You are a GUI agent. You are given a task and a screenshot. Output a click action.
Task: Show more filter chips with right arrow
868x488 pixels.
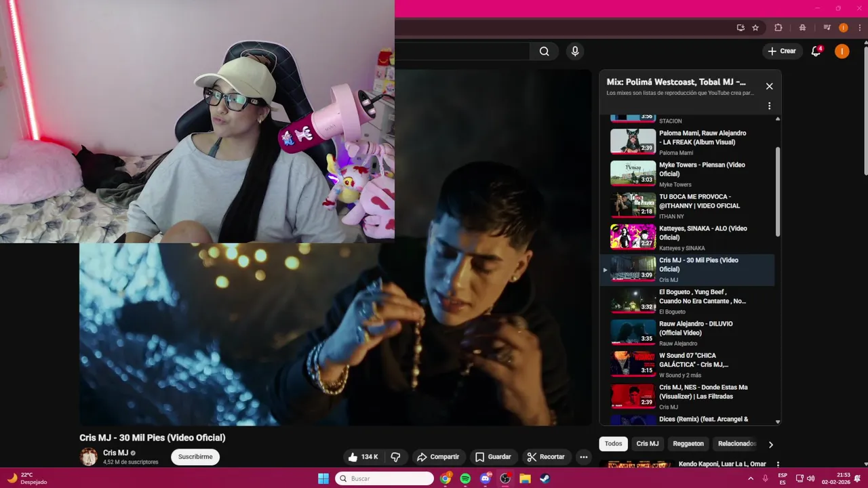770,445
